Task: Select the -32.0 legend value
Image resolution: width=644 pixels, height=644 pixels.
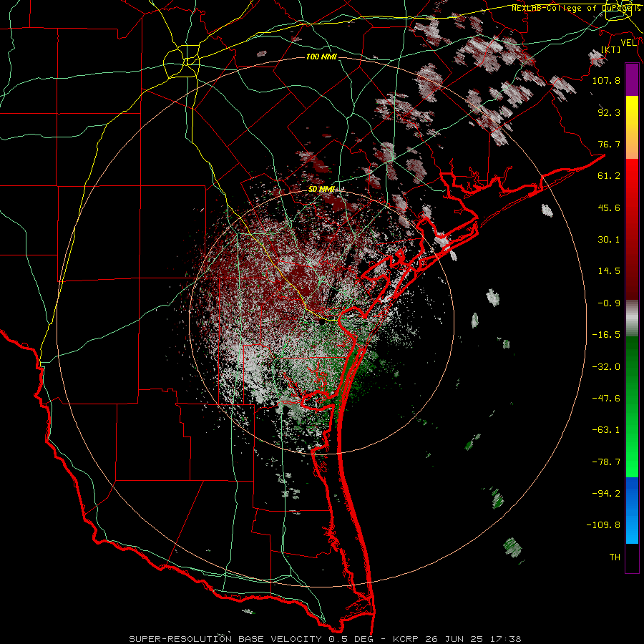Action: (606, 367)
